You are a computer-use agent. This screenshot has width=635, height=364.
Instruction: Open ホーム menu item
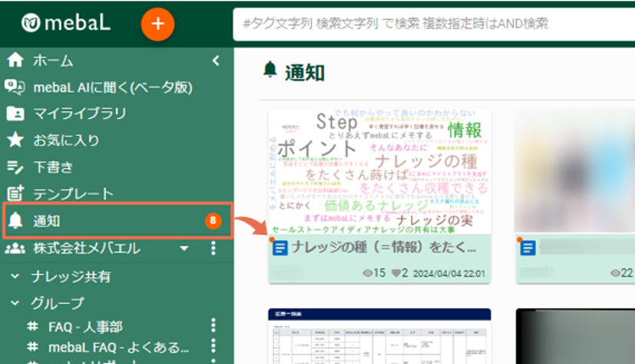[53, 61]
